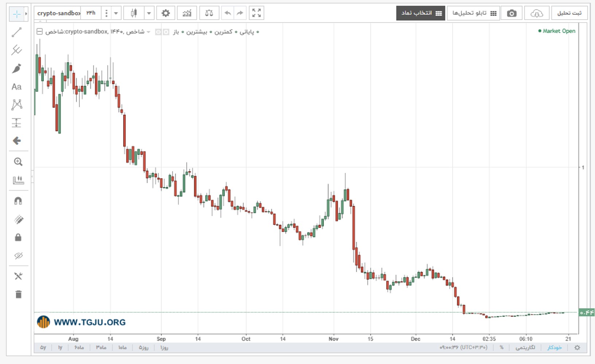
Task: Click the ثبت تحلیل button
Action: 569,13
